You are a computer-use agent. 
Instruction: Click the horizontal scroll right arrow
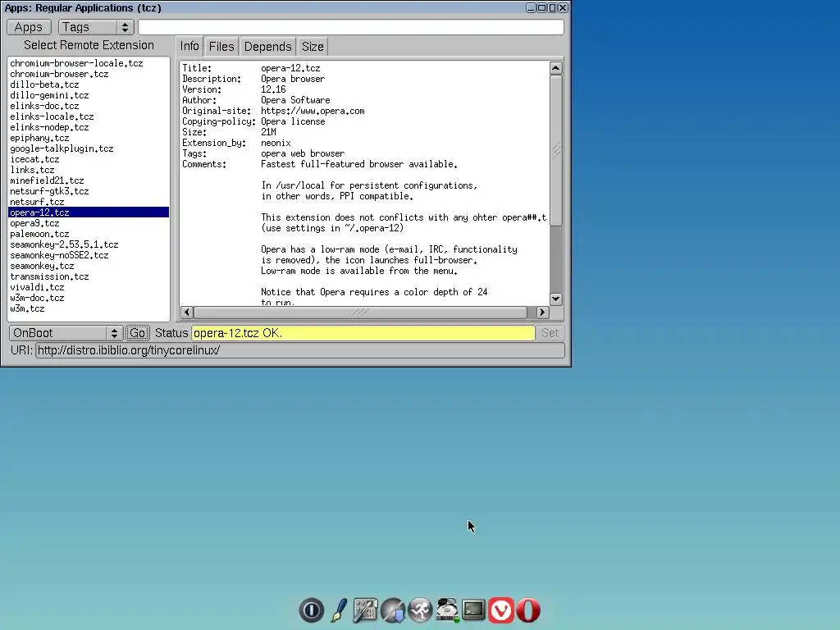click(541, 312)
